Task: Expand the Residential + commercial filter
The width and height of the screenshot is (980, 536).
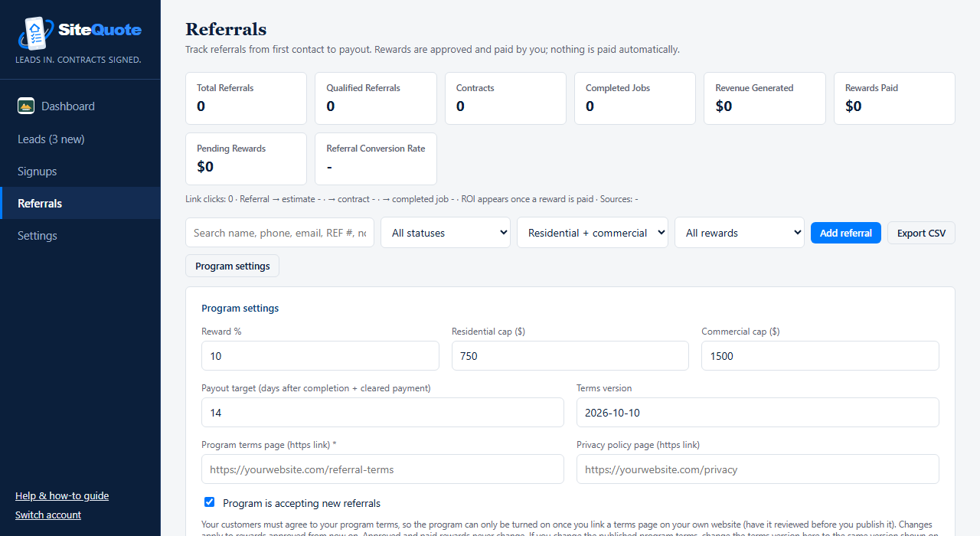Action: click(x=593, y=233)
